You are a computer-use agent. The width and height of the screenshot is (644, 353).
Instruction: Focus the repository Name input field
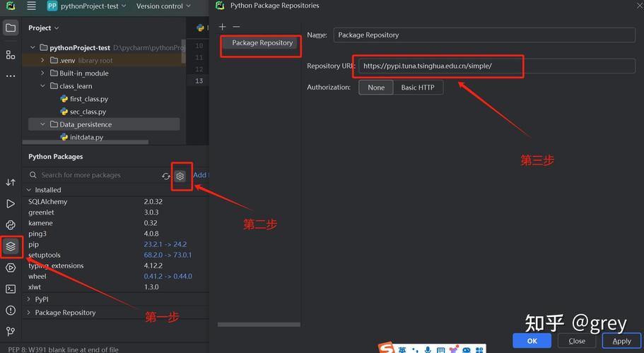(484, 35)
